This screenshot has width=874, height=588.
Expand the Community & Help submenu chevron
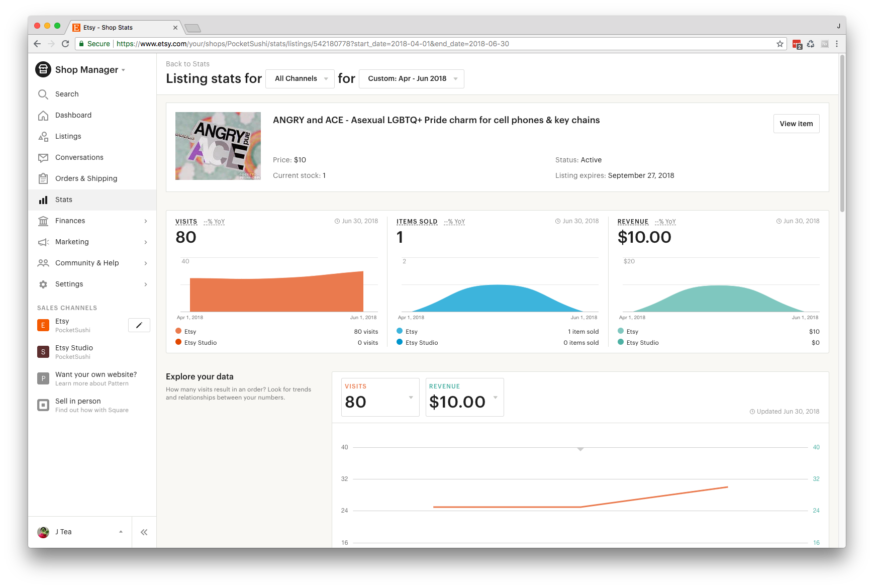(x=146, y=263)
